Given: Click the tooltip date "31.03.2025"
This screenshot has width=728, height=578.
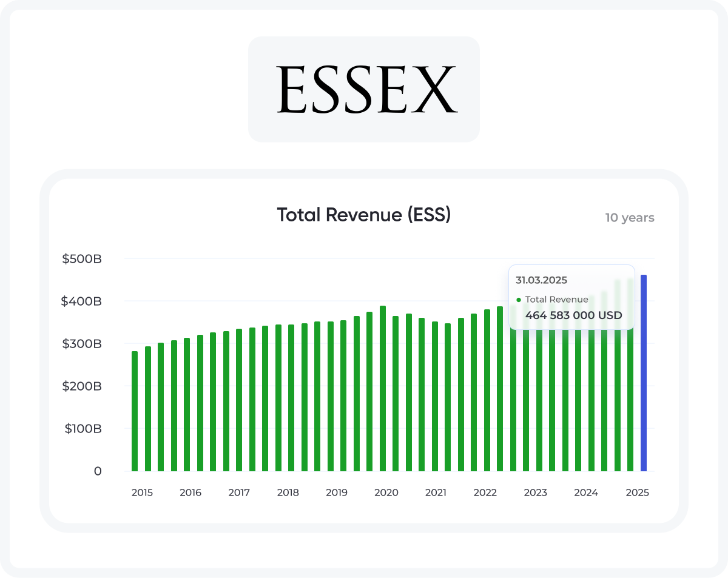Looking at the screenshot, I should point(541,280).
